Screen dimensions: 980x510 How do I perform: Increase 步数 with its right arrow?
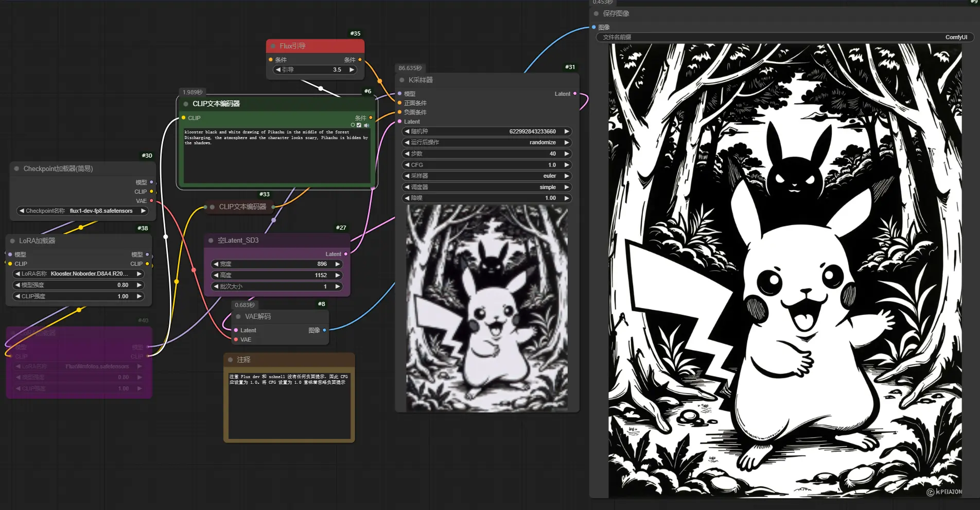coord(567,154)
